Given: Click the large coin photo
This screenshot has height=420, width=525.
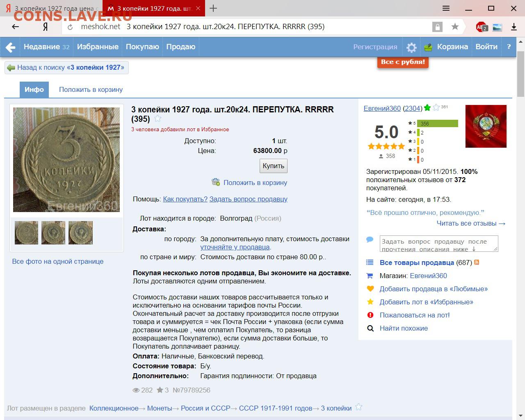Looking at the screenshot, I should [x=66, y=160].
